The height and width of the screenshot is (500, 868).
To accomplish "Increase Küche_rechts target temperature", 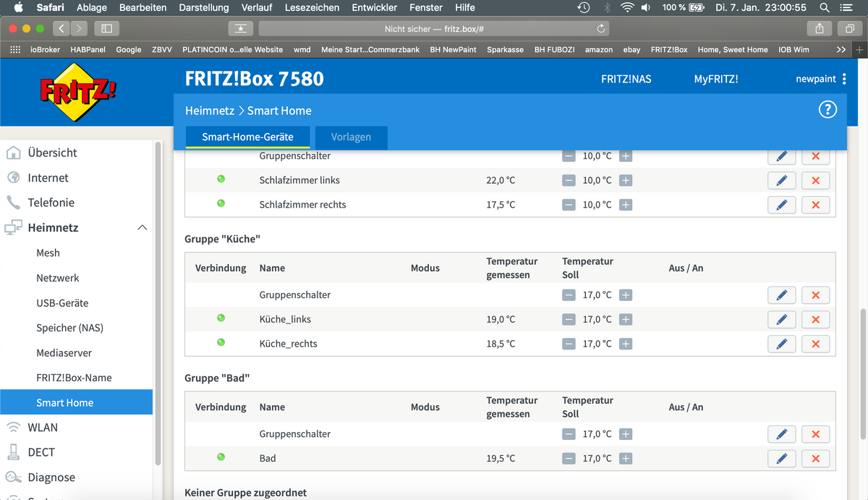I will coord(626,344).
